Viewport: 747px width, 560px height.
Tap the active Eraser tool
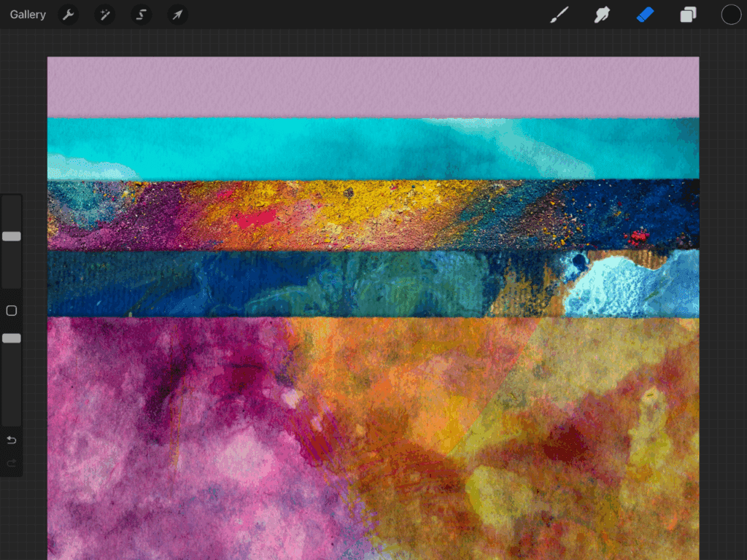pyautogui.click(x=645, y=15)
